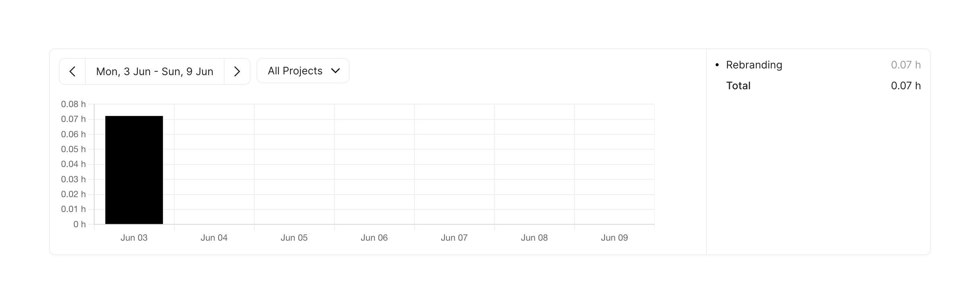Click Rebranding's 0.07 h value
The height and width of the screenshot is (305, 980).
(x=906, y=65)
